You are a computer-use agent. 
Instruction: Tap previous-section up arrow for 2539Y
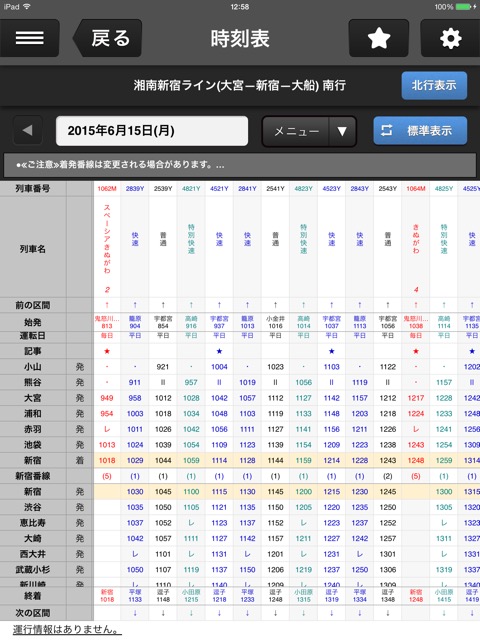(163, 305)
